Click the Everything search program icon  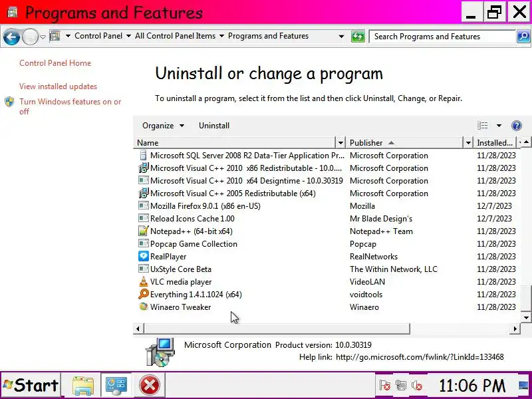coord(144,294)
